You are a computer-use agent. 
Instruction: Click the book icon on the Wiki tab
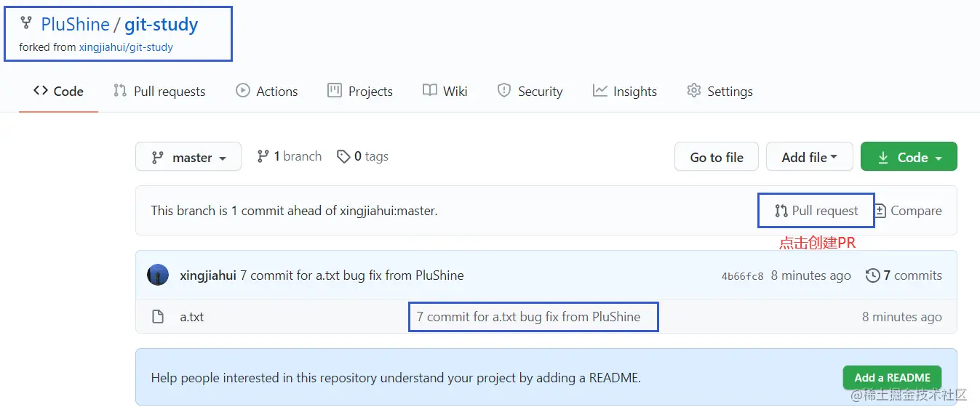click(x=429, y=90)
